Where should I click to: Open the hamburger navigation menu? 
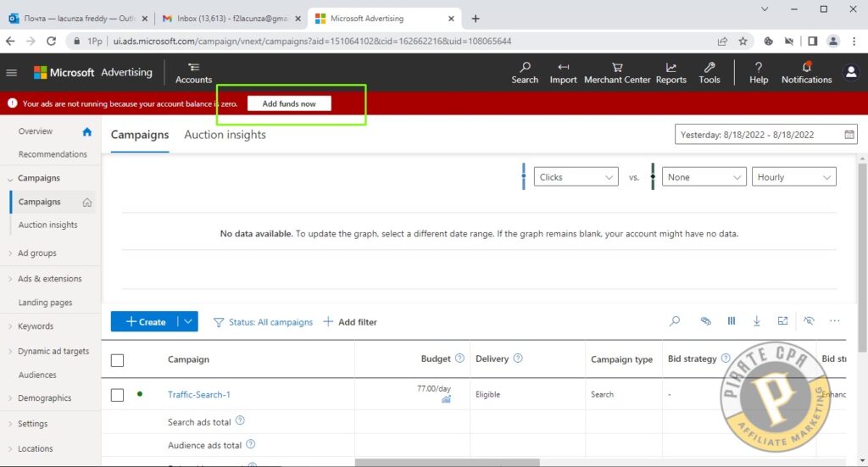(12, 73)
